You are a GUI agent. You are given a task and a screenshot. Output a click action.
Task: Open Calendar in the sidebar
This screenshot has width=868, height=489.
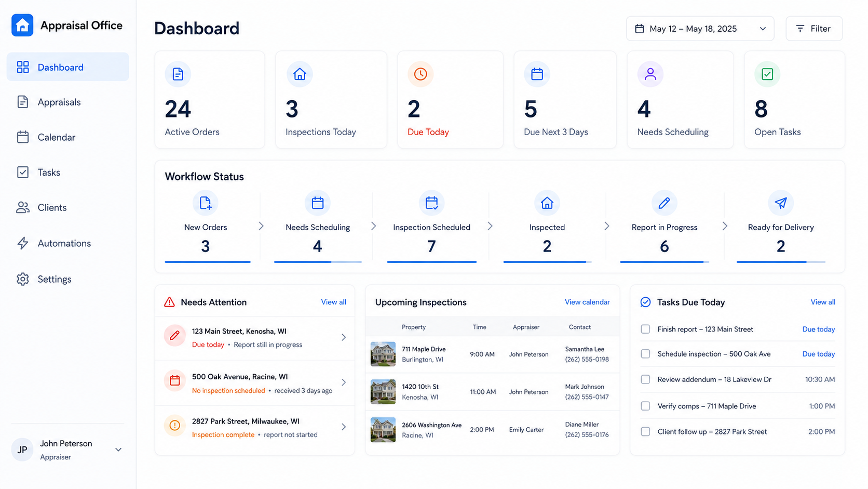point(67,137)
